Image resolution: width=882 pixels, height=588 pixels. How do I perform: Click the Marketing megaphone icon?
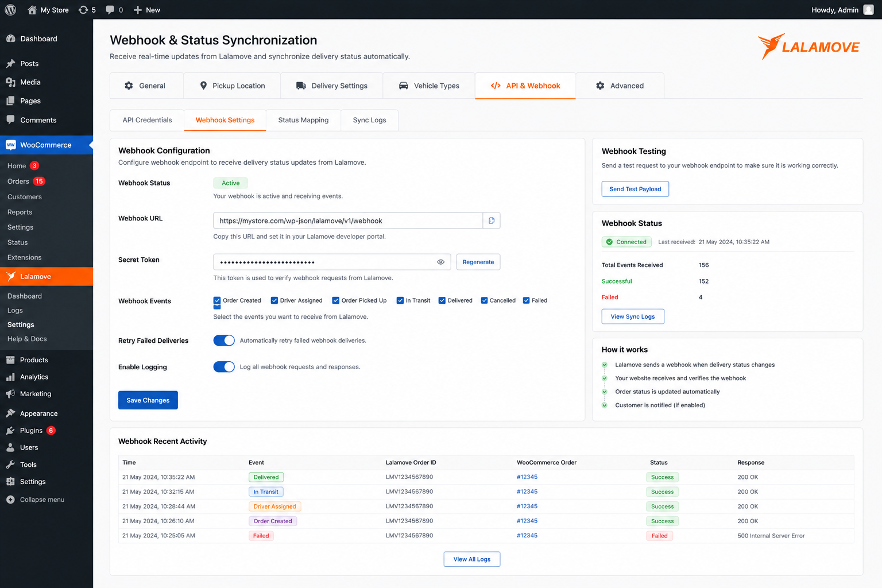[10, 394]
